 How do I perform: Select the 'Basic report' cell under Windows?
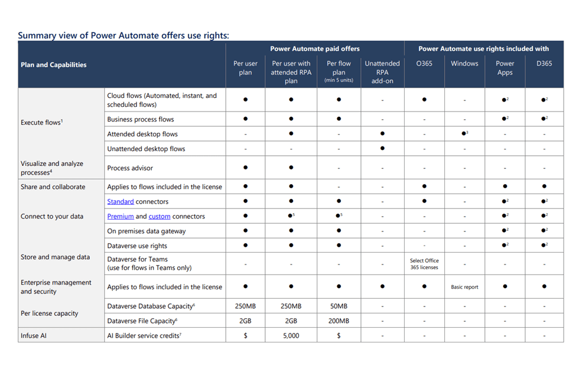464,287
